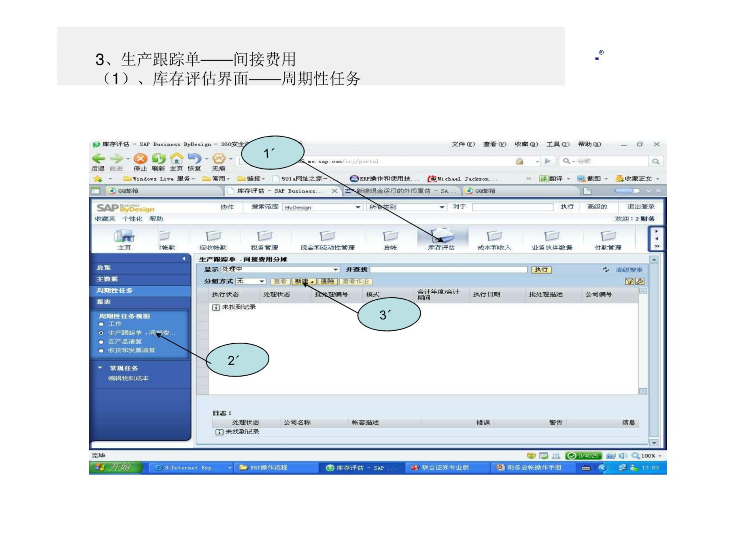756x535 pixels.
Task: Click the Refresh page icon
Action: (158, 158)
